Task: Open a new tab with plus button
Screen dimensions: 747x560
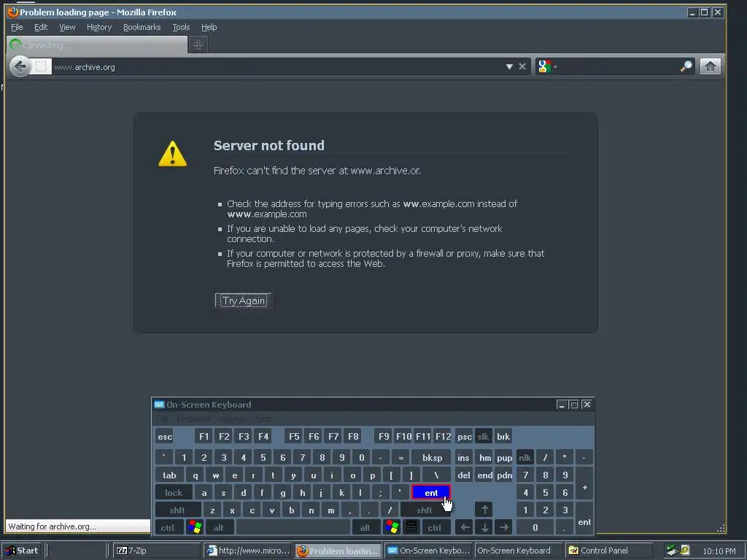Action: 198,44
